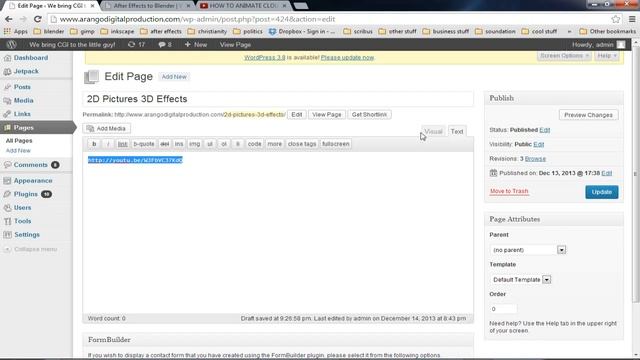Viewport: 640px width, 360px height.
Task: Bookmark the page with the star icon
Action: (616, 19)
